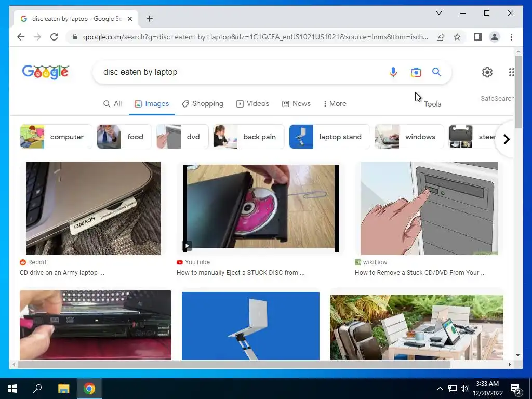Click the address bar URL
The height and width of the screenshot is (399, 532).
click(255, 37)
